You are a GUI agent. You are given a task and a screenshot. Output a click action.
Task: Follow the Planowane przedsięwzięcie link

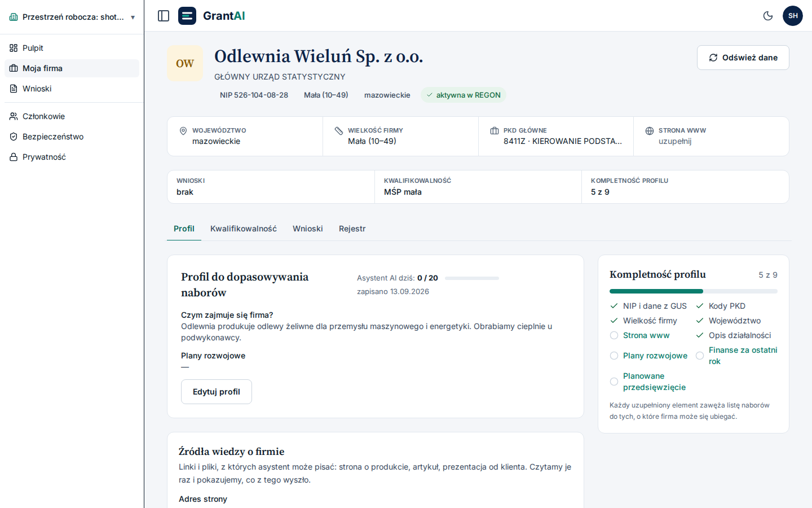pyautogui.click(x=654, y=382)
